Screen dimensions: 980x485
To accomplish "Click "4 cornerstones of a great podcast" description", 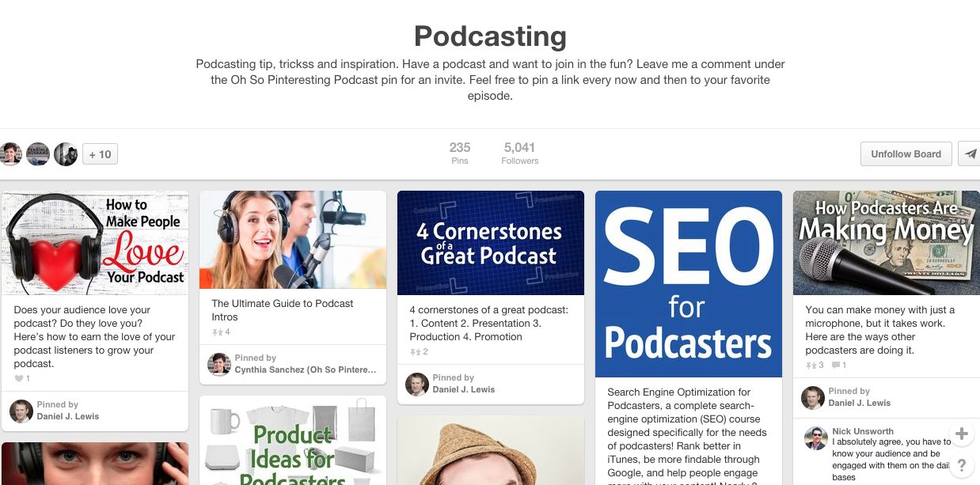I will coord(488,324).
